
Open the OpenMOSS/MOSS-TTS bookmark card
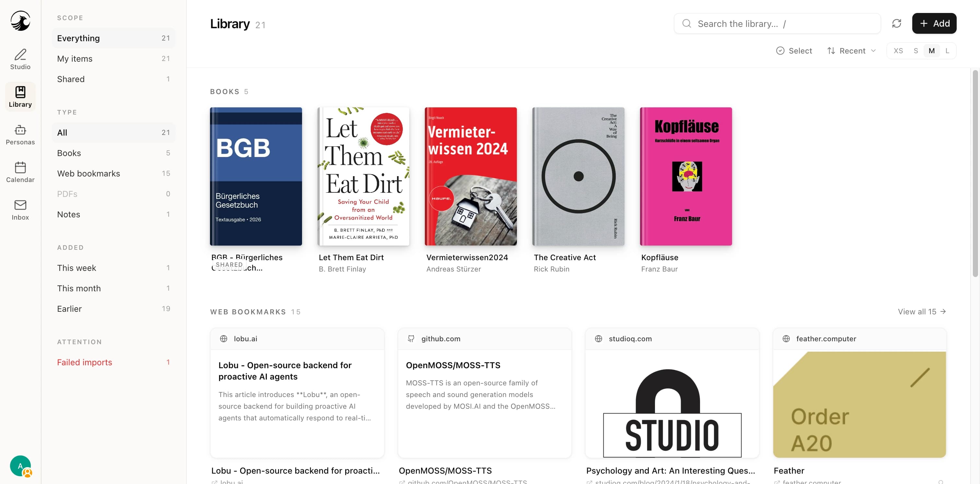(485, 393)
